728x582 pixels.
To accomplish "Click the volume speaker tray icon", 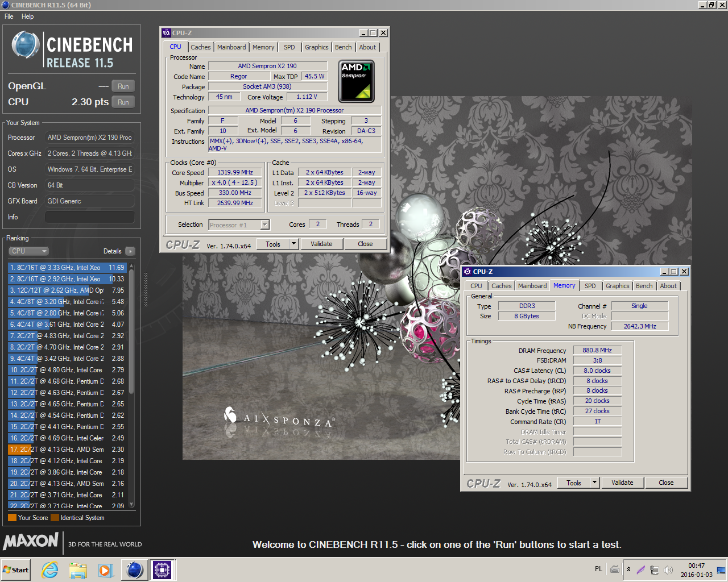I will 668,569.
